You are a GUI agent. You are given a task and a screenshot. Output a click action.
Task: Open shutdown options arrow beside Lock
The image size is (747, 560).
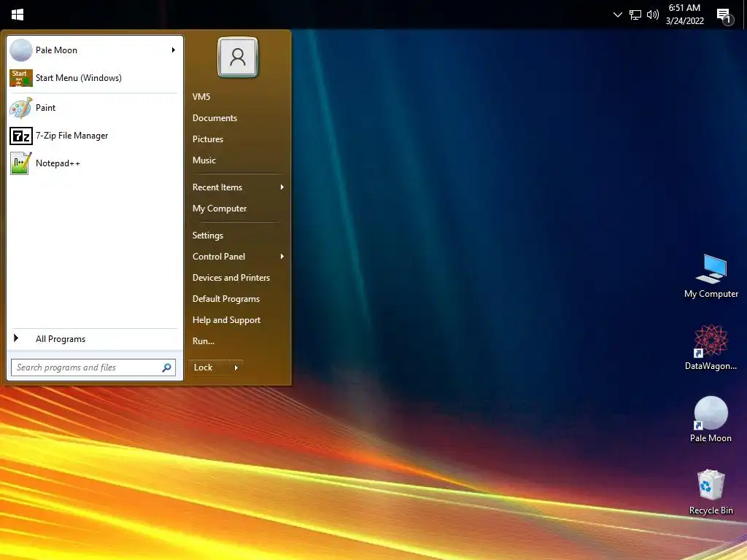(236, 367)
